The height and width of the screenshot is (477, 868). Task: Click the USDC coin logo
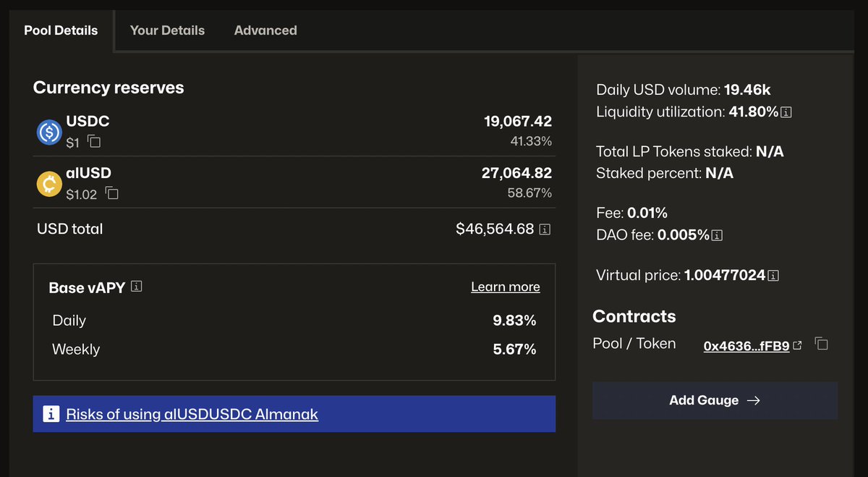(49, 132)
